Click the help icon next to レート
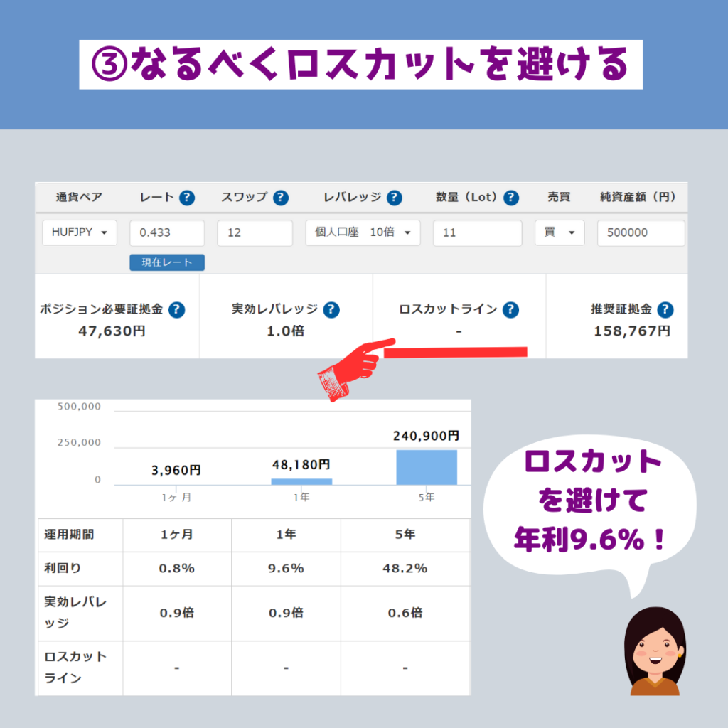The image size is (728, 728). [186, 198]
